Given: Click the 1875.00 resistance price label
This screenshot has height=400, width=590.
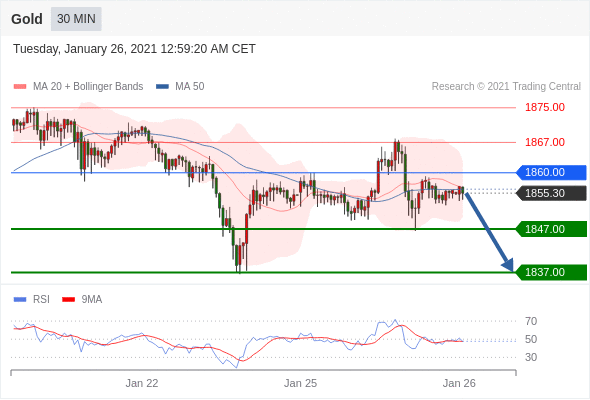Looking at the screenshot, I should 545,107.
